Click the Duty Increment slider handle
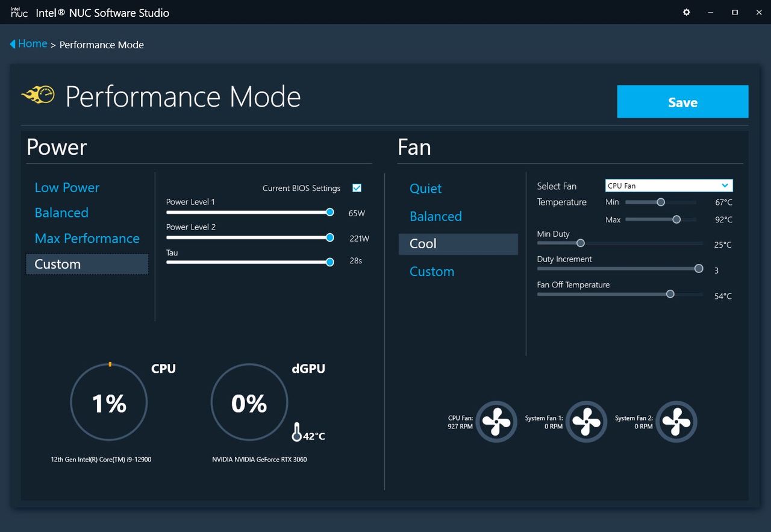The height and width of the screenshot is (532, 771). click(699, 269)
